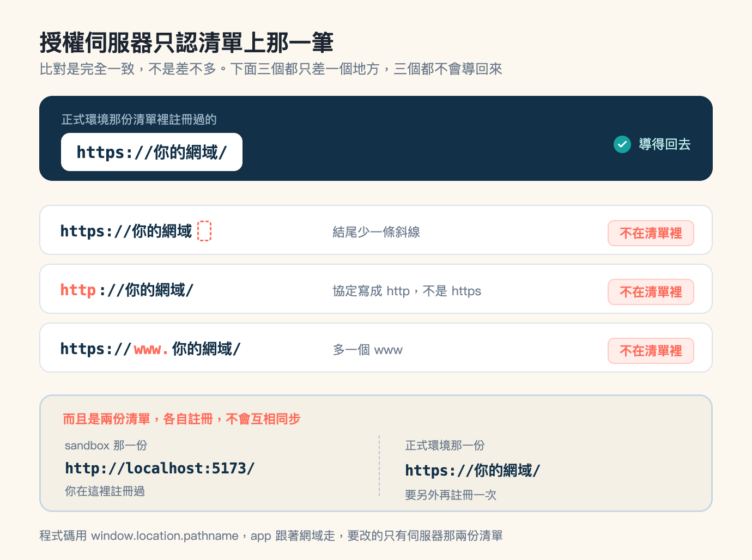Click the red http protocol text
The height and width of the screenshot is (560, 752).
[78, 290]
